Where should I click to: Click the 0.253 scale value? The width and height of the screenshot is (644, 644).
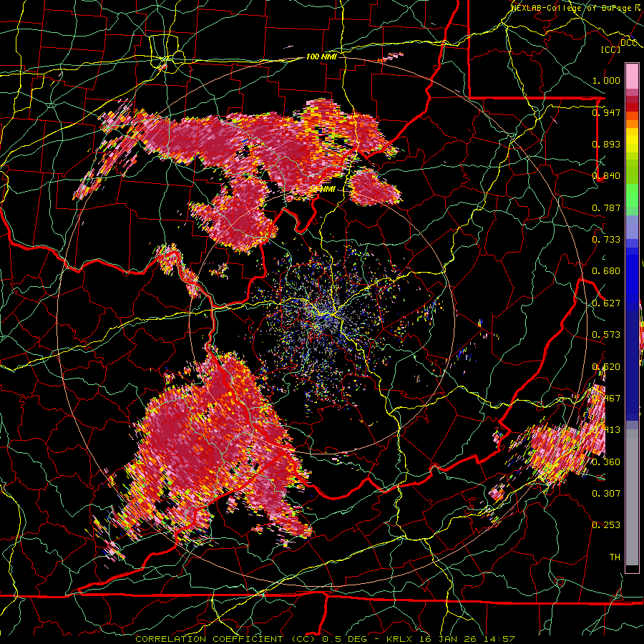click(x=606, y=525)
